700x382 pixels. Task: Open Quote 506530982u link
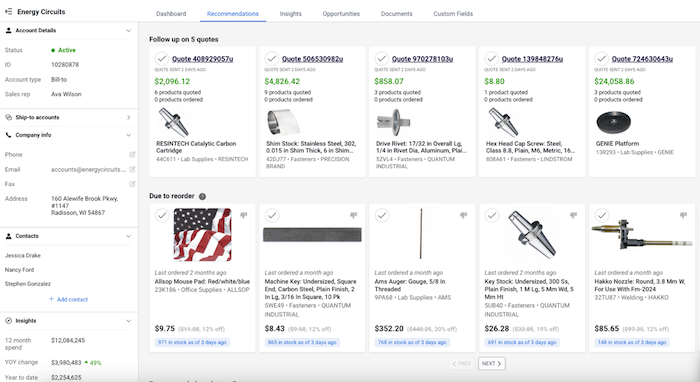(312, 58)
